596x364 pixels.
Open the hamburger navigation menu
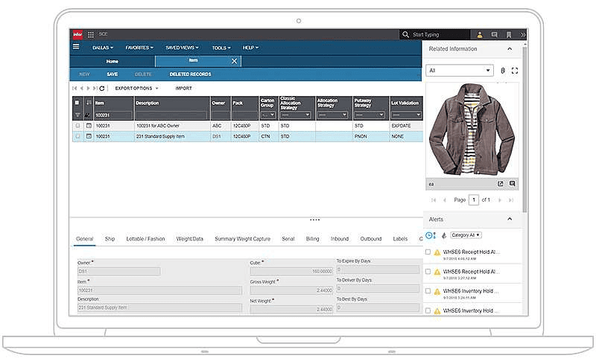[76, 46]
